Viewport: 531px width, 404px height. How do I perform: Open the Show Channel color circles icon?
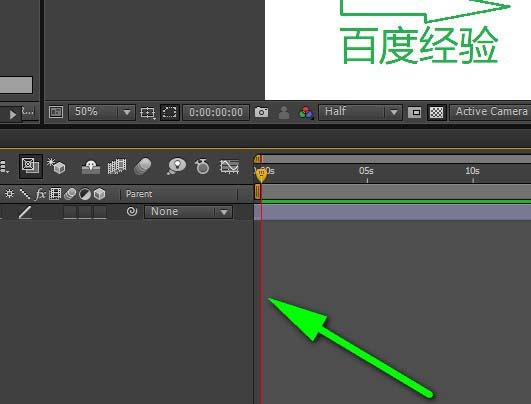coord(306,112)
